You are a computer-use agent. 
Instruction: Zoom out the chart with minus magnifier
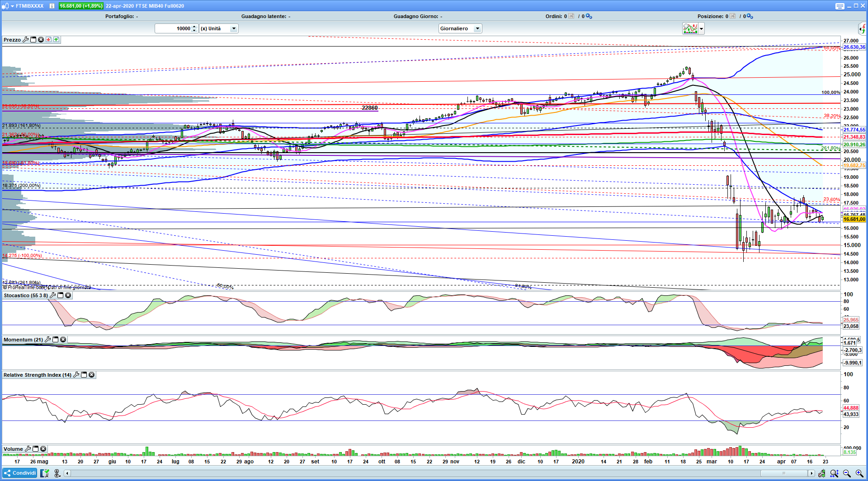[x=847, y=473]
